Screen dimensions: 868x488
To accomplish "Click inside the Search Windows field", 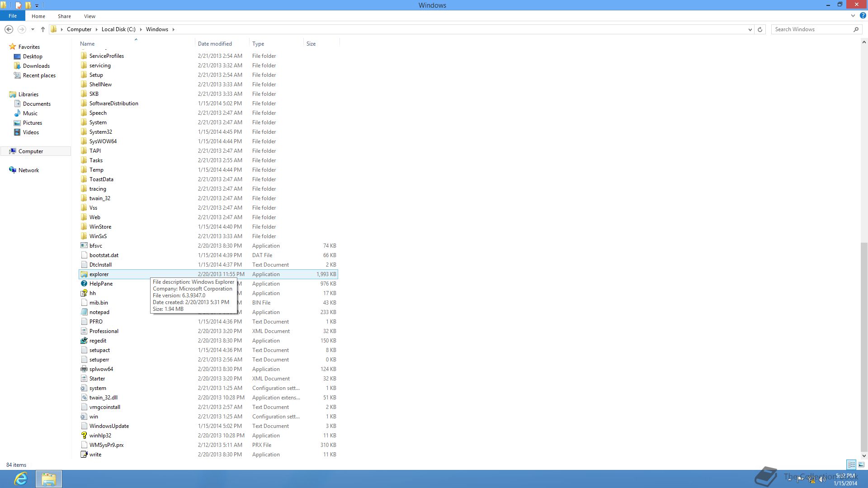I will pos(811,29).
